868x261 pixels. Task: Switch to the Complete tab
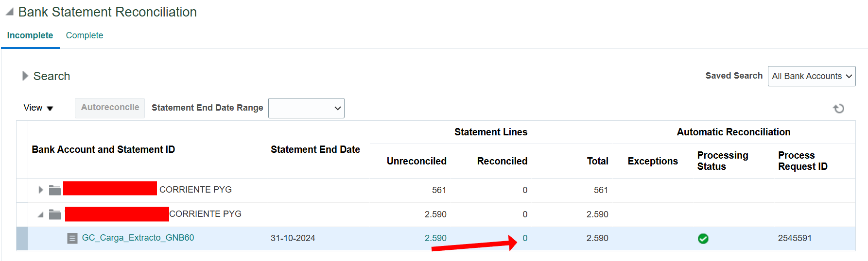pyautogui.click(x=85, y=35)
